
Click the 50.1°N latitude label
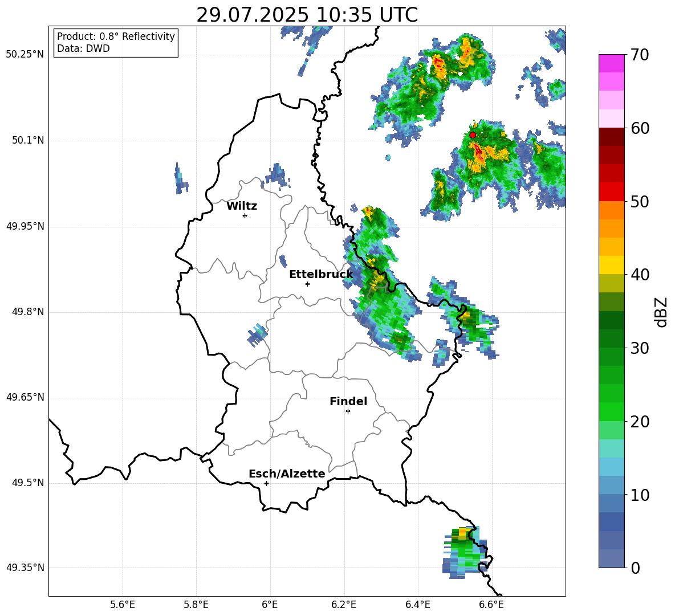point(28,141)
